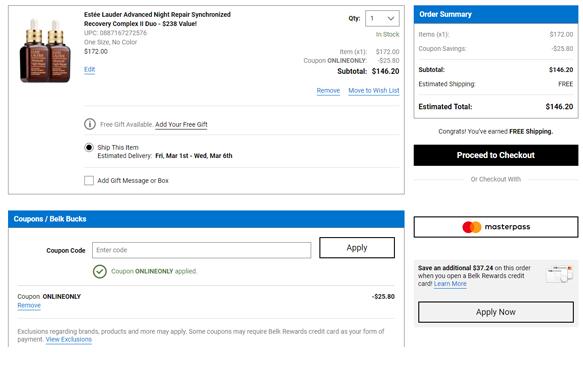Screen dimensions: 583x365
Task: Click the Order Summary header
Action: [496, 14]
